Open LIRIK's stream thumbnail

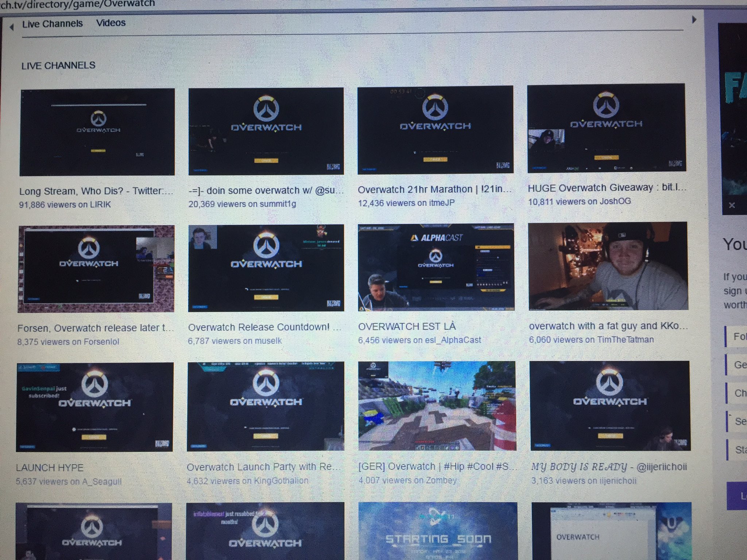tap(97, 132)
